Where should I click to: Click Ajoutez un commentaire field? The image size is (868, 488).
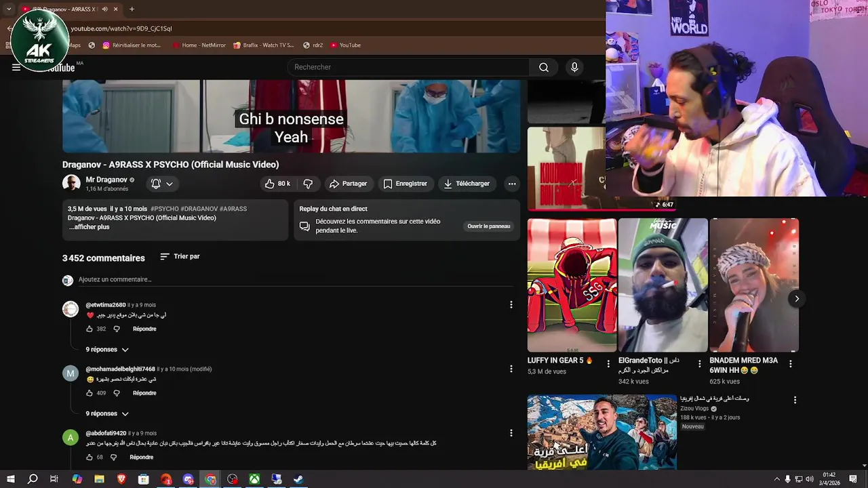pyautogui.click(x=295, y=279)
